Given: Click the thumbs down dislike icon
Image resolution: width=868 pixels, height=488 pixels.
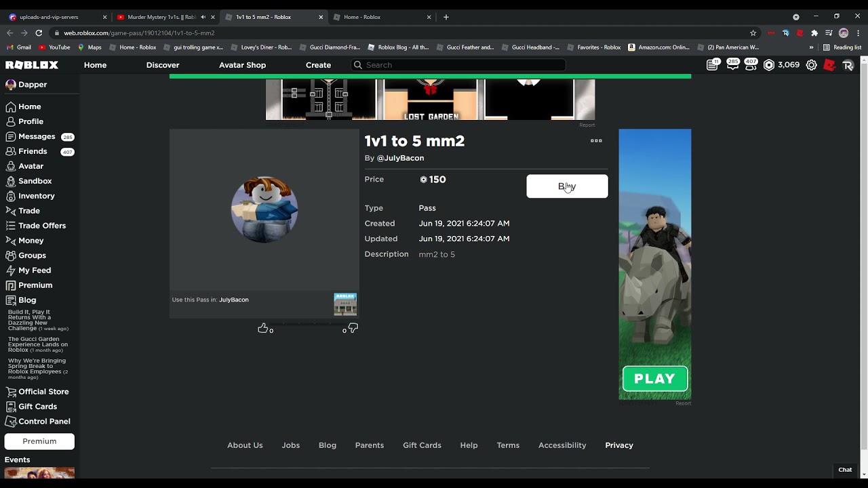Looking at the screenshot, I should tap(353, 328).
